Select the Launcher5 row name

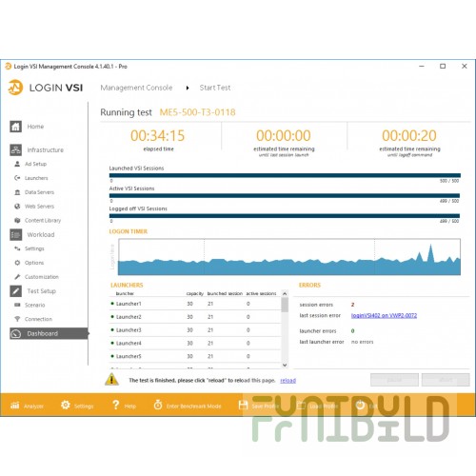[x=129, y=356]
